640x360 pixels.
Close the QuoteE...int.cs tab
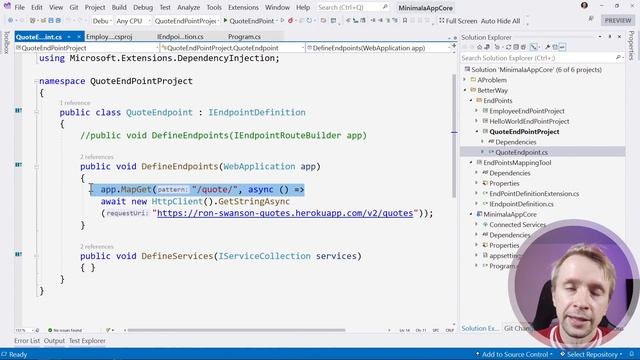79,37
